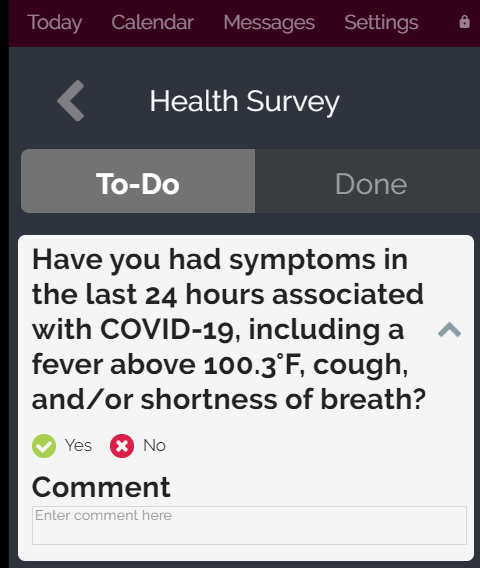Viewport: 480px width, 568px height.
Task: Click the Enter comment here field
Action: (x=249, y=525)
